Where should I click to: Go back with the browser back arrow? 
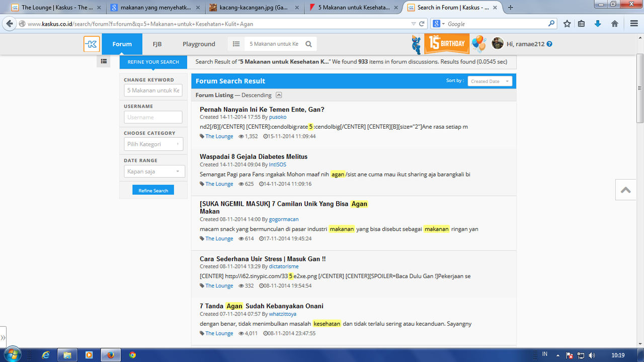coord(9,24)
